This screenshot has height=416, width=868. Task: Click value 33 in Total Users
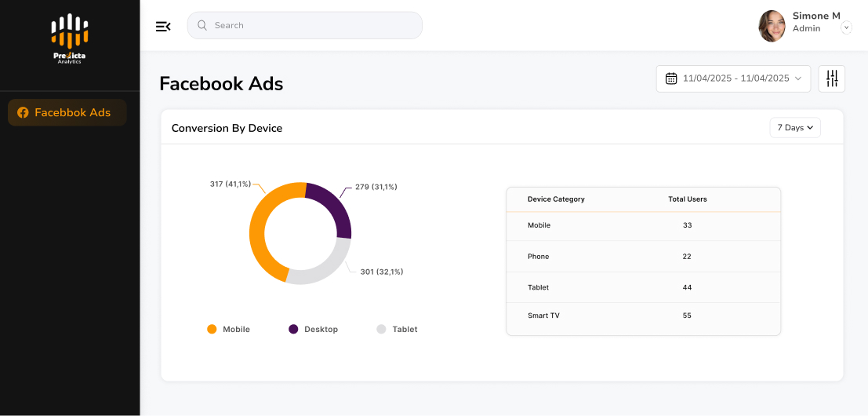click(x=688, y=225)
